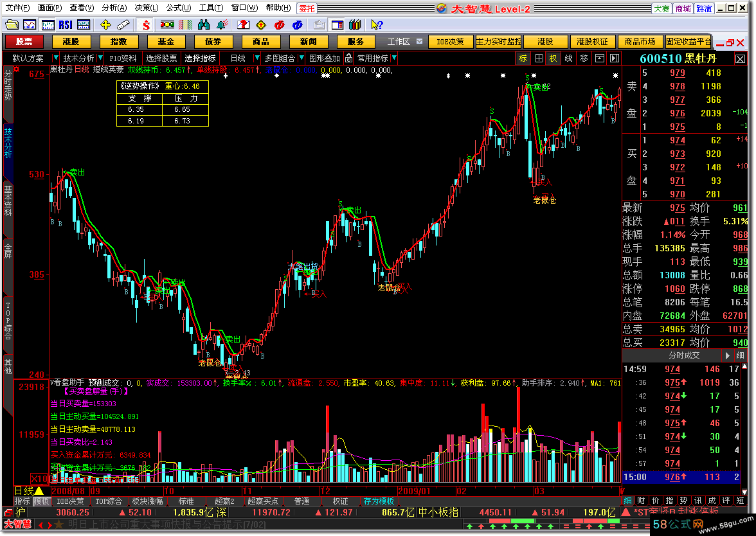756x536 pixels.
Task: Expand the 默认方案 dropdown arrow
Action: pos(56,58)
